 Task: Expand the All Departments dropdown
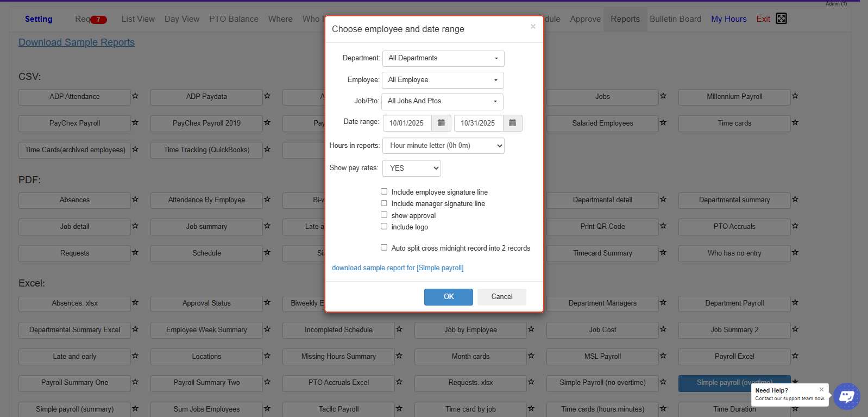(443, 59)
